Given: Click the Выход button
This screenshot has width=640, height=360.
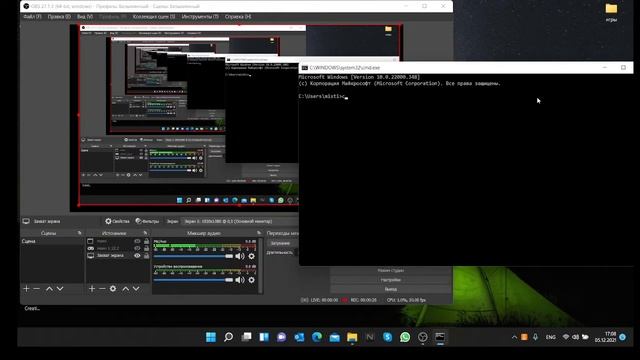Looking at the screenshot, I should coord(391,289).
